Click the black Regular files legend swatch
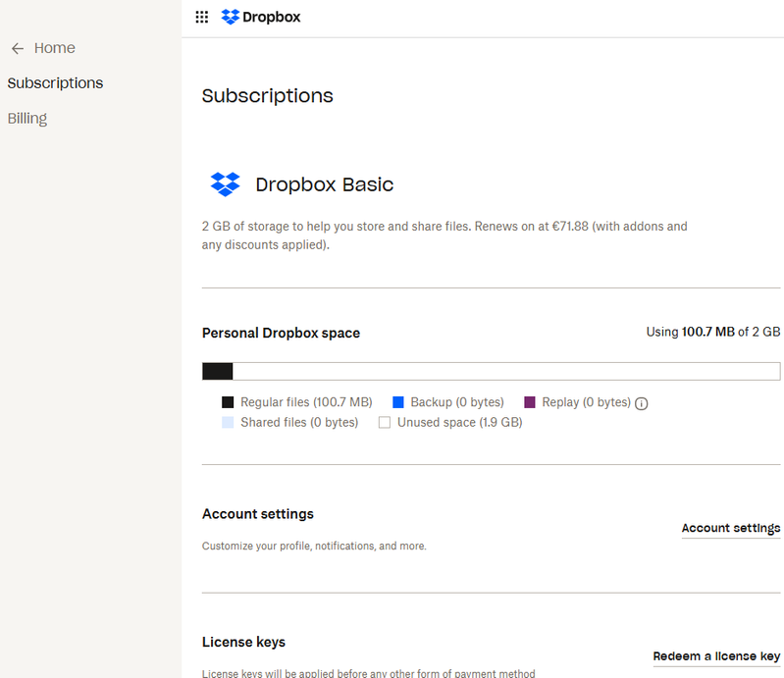Viewport: 784px width, 678px height. (x=228, y=402)
